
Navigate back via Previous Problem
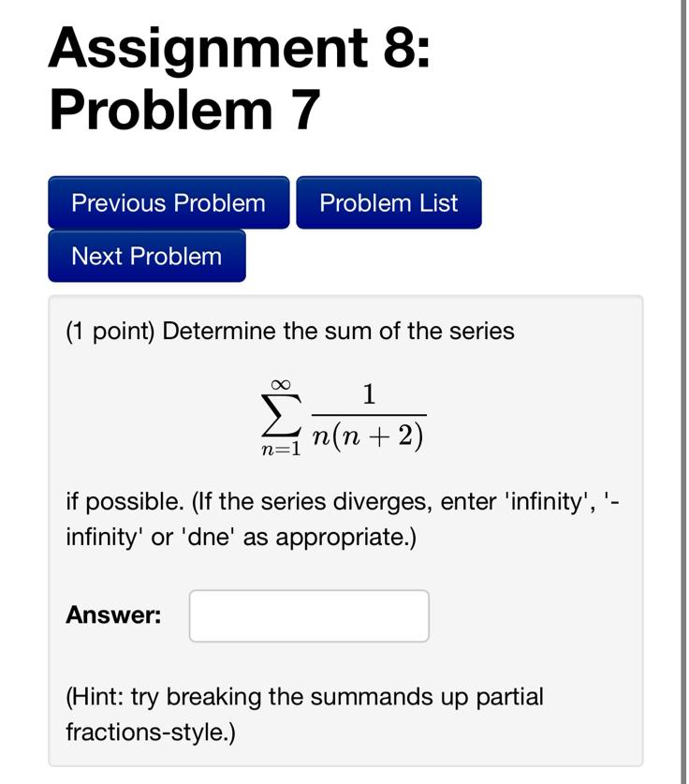pos(168,202)
